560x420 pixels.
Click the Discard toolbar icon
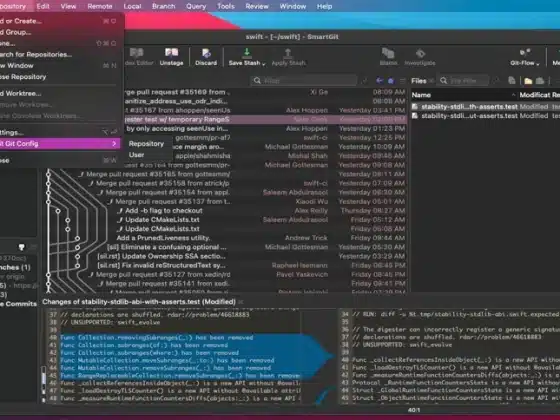[x=206, y=53]
